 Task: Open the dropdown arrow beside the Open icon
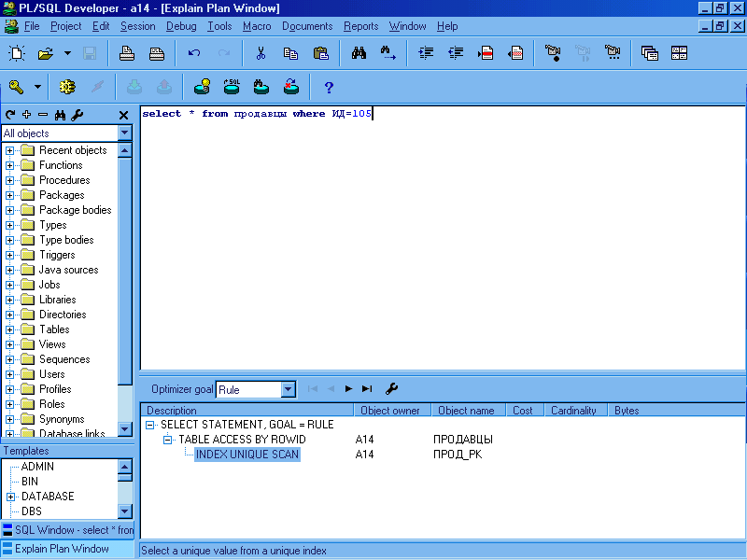click(67, 53)
